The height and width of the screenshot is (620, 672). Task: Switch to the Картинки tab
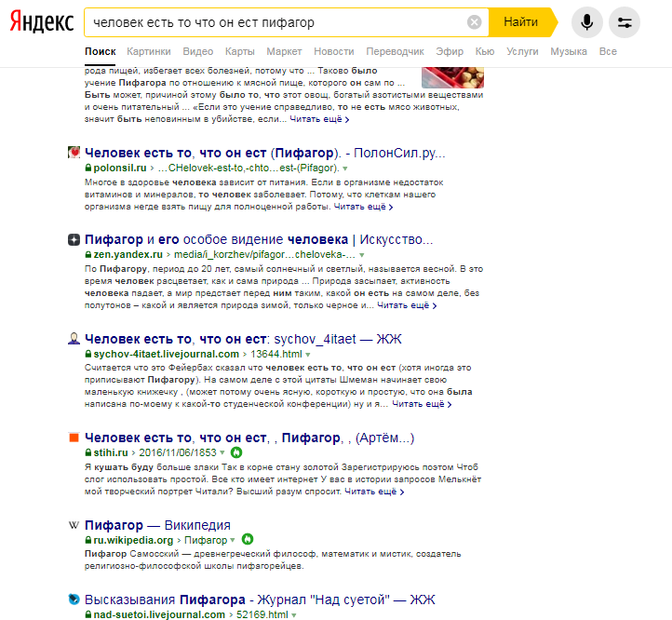pyautogui.click(x=149, y=51)
